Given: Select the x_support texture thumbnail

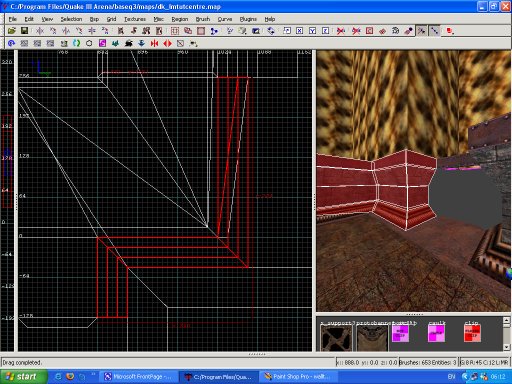Looking at the screenshot, I should (x=336, y=338).
